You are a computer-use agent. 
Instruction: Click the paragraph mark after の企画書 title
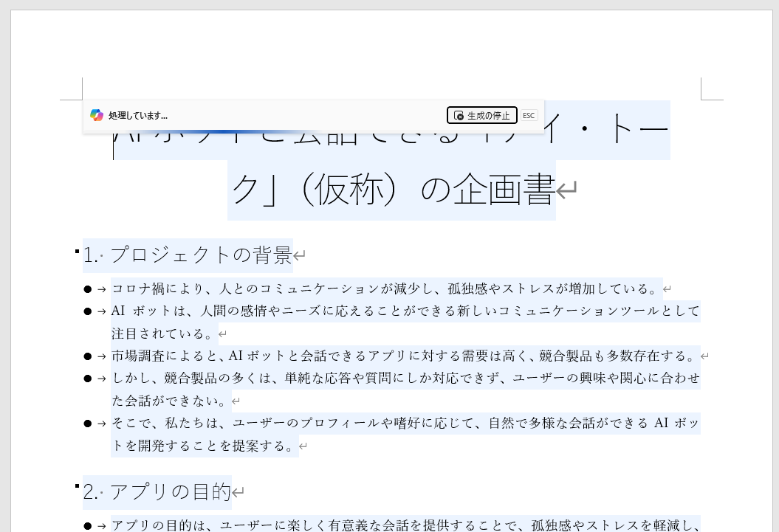click(x=566, y=190)
